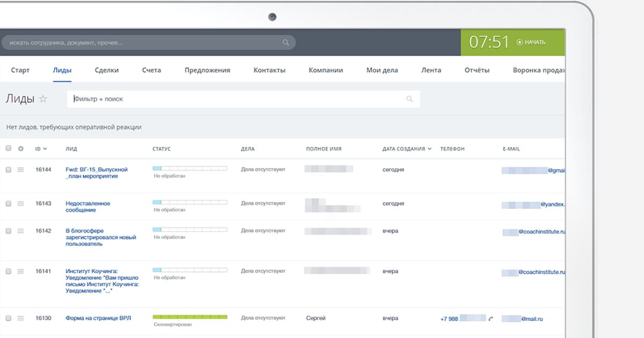644x338 pixels.
Task: Switch to the Компании tab
Action: click(326, 70)
